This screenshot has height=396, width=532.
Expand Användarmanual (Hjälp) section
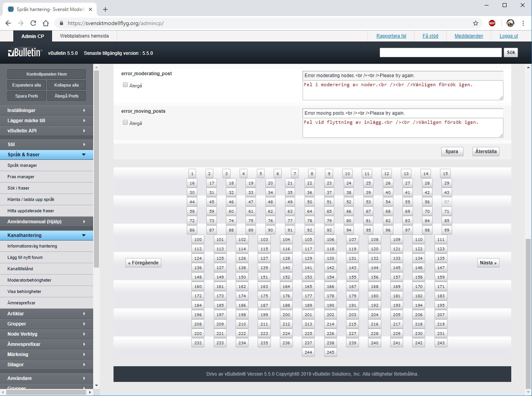tap(47, 222)
